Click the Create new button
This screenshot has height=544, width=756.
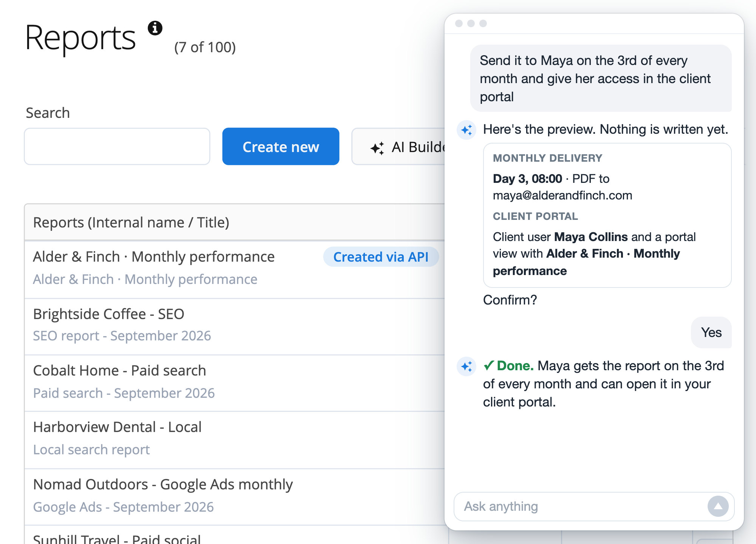[280, 147]
